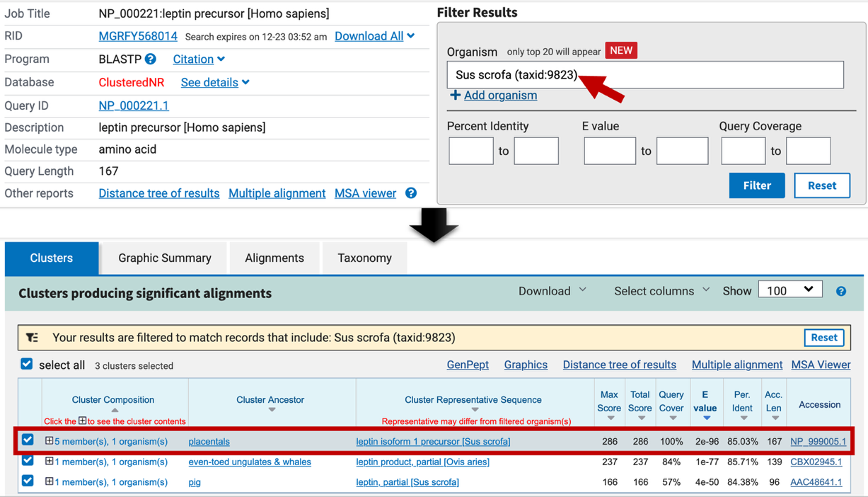868x497 pixels.
Task: Click help icon next to Show dropdown
Action: pyautogui.click(x=840, y=291)
